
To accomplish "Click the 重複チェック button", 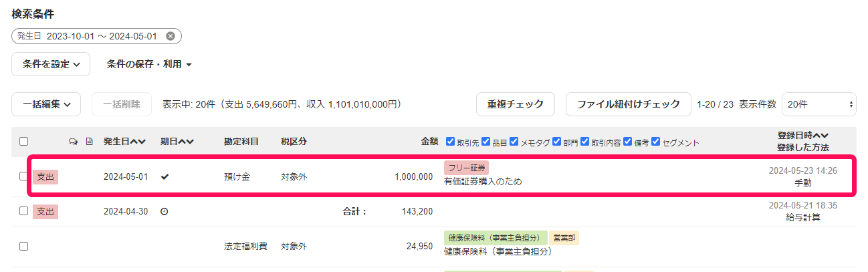I will click(515, 104).
